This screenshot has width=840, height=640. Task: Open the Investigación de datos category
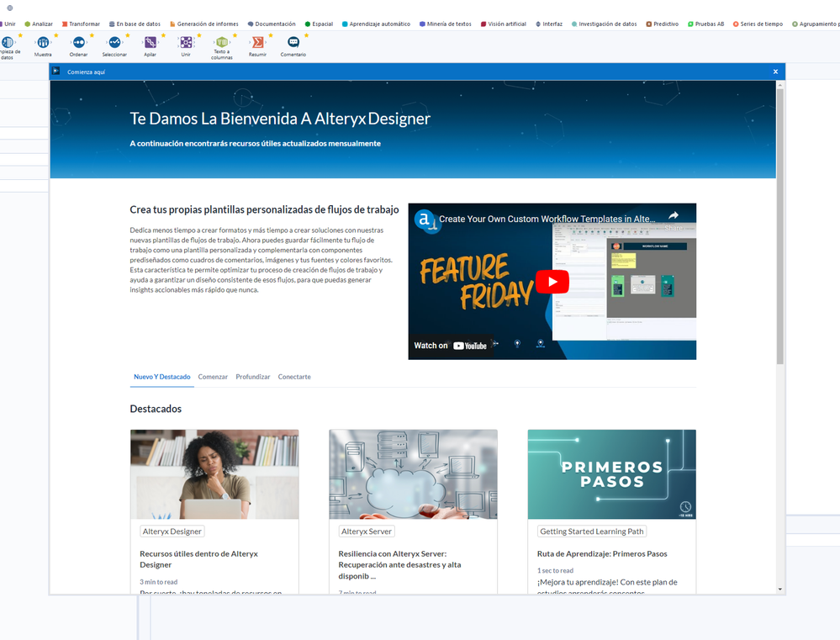click(605, 24)
